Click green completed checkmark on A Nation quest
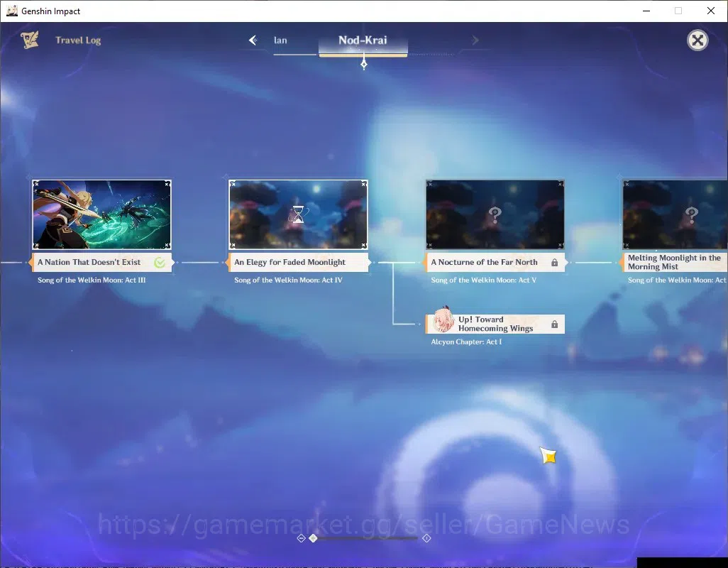This screenshot has height=568, width=728. point(159,263)
